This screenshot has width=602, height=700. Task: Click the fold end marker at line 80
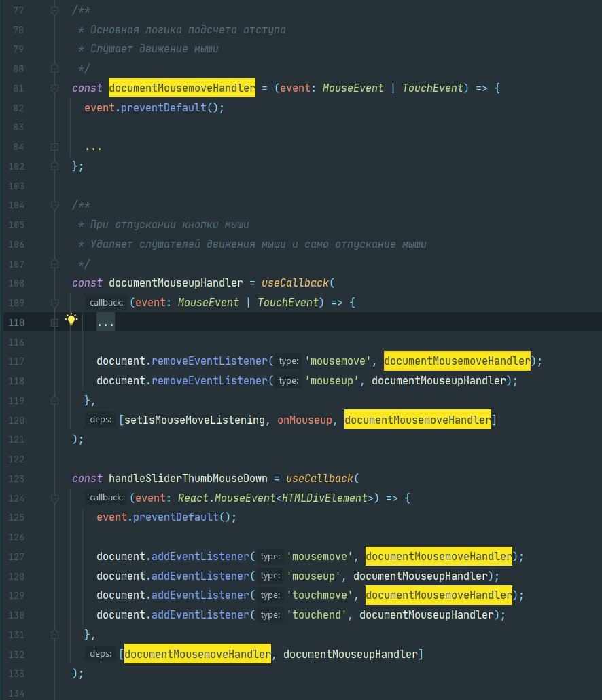[54, 69]
